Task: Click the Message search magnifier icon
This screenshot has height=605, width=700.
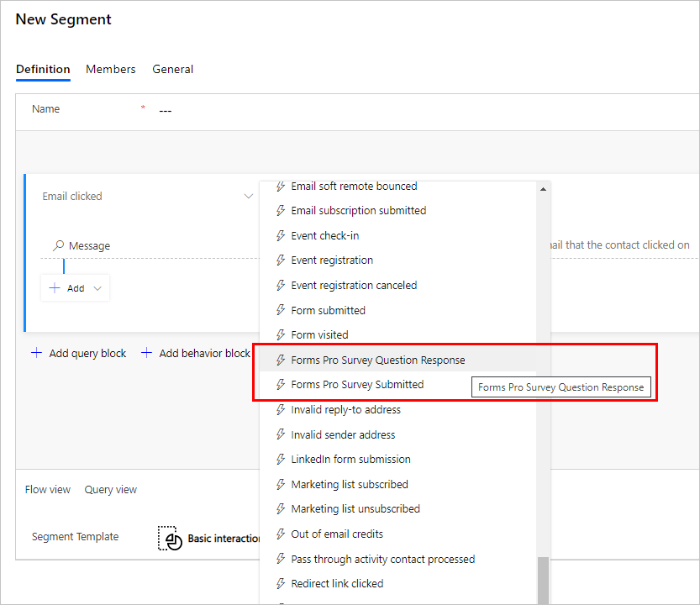Action: click(x=59, y=245)
